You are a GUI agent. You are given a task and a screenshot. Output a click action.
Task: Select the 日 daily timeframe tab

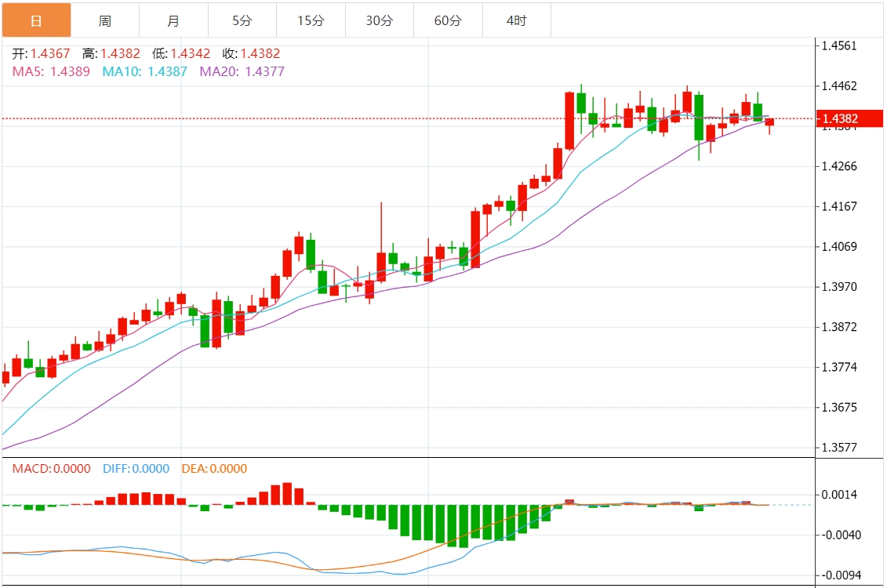click(x=36, y=21)
